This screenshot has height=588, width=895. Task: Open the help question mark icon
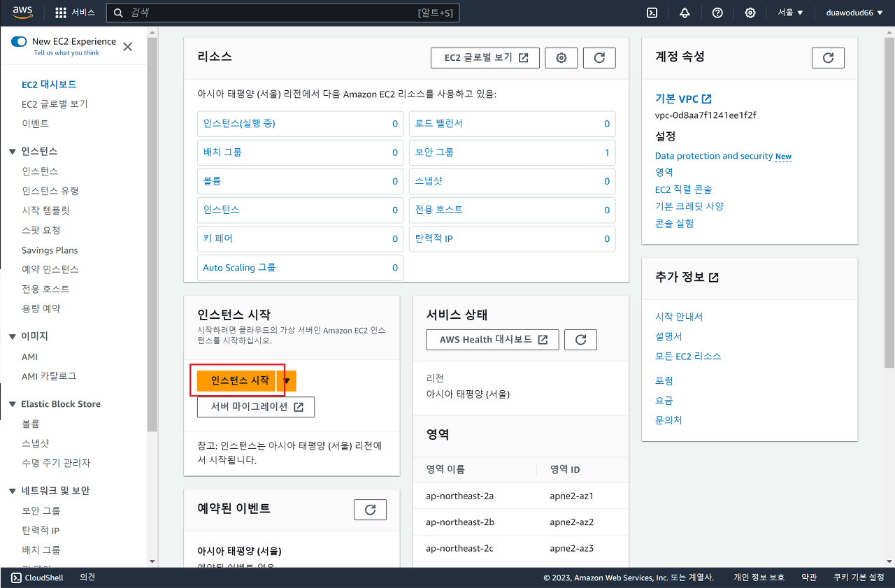click(717, 13)
